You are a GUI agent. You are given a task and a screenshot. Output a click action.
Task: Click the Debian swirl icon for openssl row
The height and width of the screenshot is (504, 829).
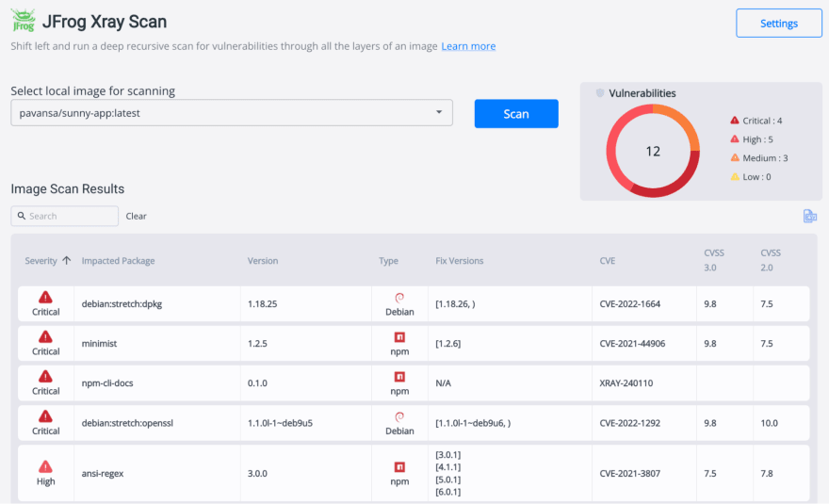pyautogui.click(x=399, y=416)
